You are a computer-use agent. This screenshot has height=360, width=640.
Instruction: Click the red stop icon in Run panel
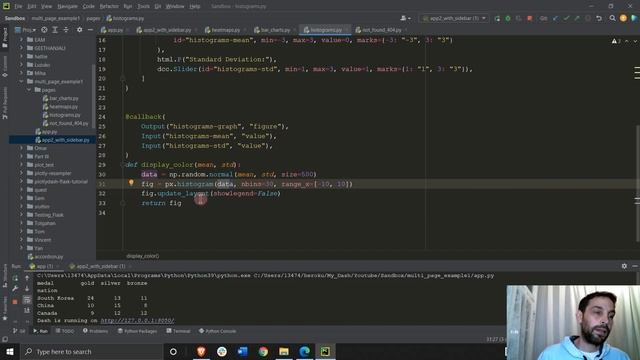point(15,302)
